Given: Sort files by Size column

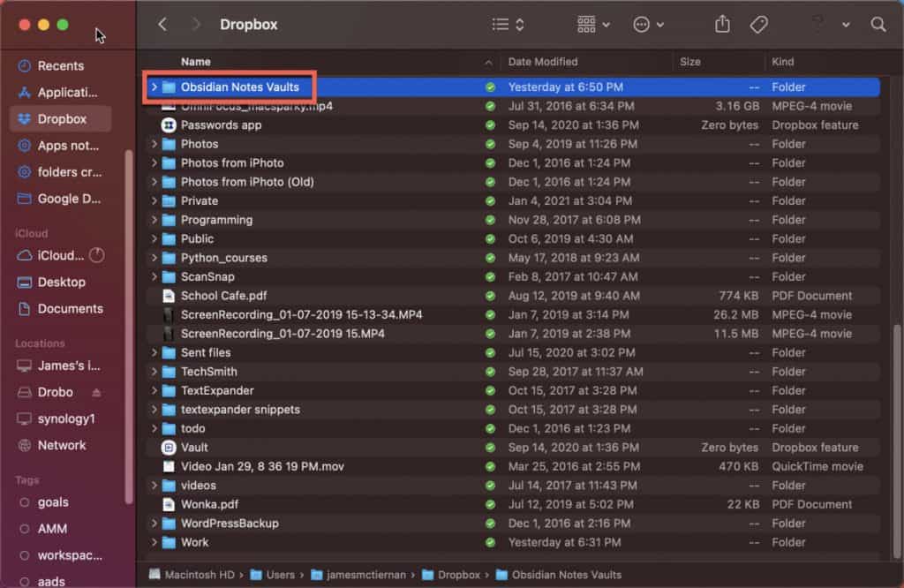Looking at the screenshot, I should point(690,62).
